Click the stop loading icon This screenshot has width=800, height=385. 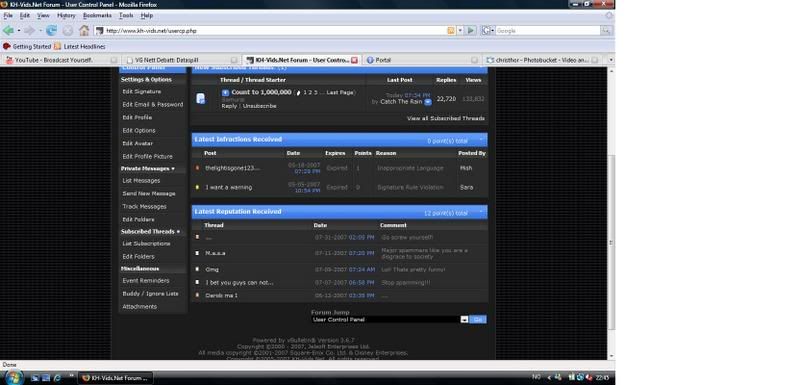[68, 31]
